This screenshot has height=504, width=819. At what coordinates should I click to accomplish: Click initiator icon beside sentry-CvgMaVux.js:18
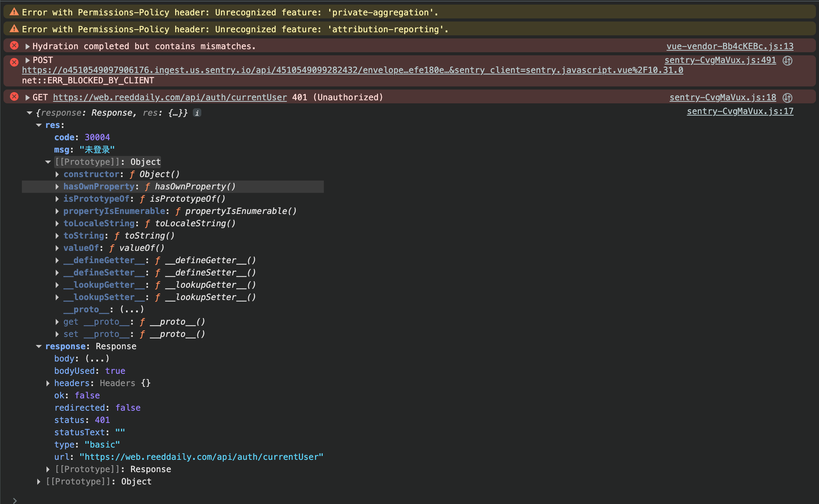787,98
